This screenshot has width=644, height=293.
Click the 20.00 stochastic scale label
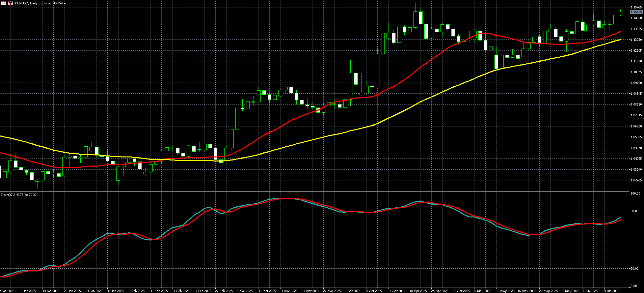[635, 269]
